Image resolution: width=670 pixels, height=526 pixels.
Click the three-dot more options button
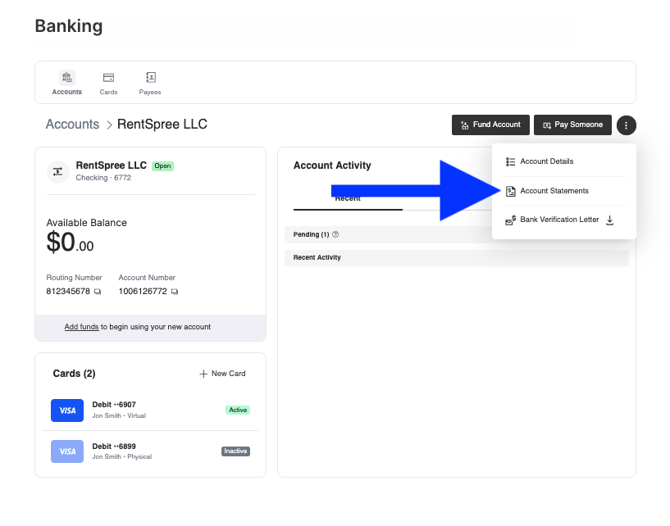click(x=626, y=125)
